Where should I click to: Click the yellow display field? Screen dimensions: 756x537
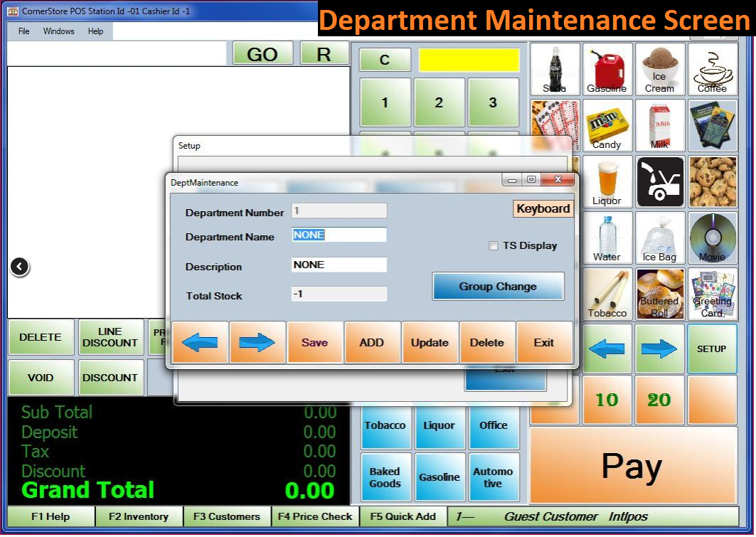469,60
